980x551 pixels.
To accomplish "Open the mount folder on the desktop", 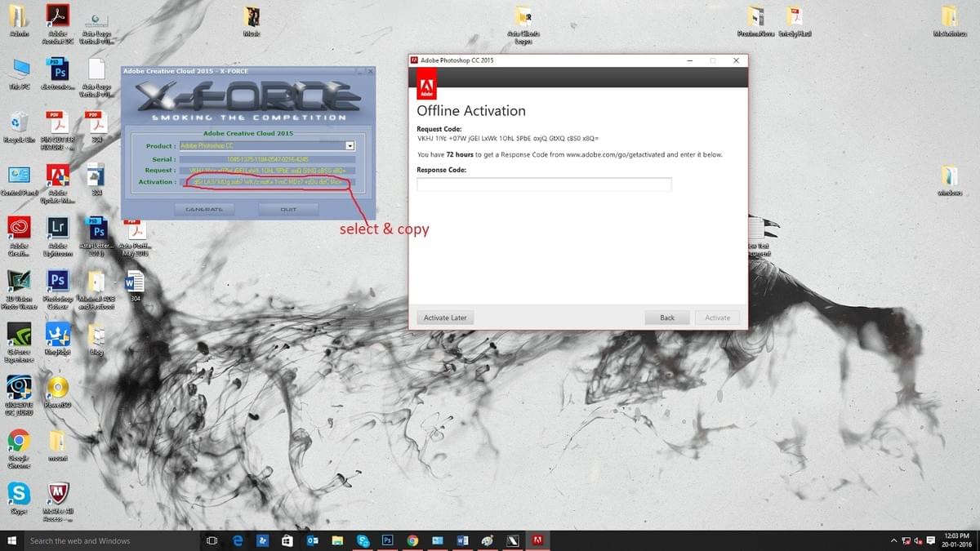I will tap(57, 445).
